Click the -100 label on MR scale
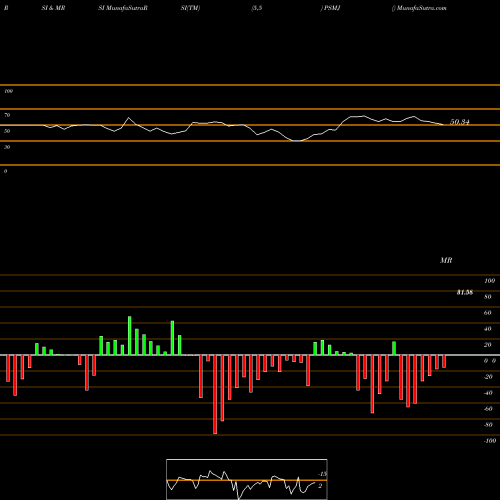This screenshot has height=500, width=500. [490, 441]
